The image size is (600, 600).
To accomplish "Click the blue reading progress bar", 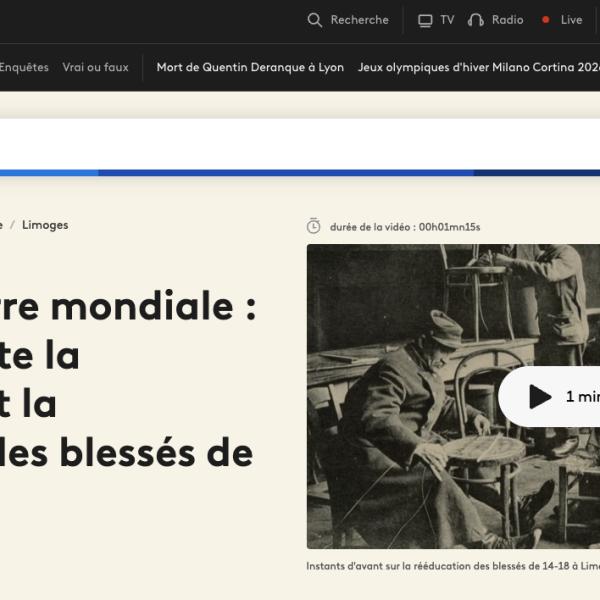I will [x=300, y=173].
